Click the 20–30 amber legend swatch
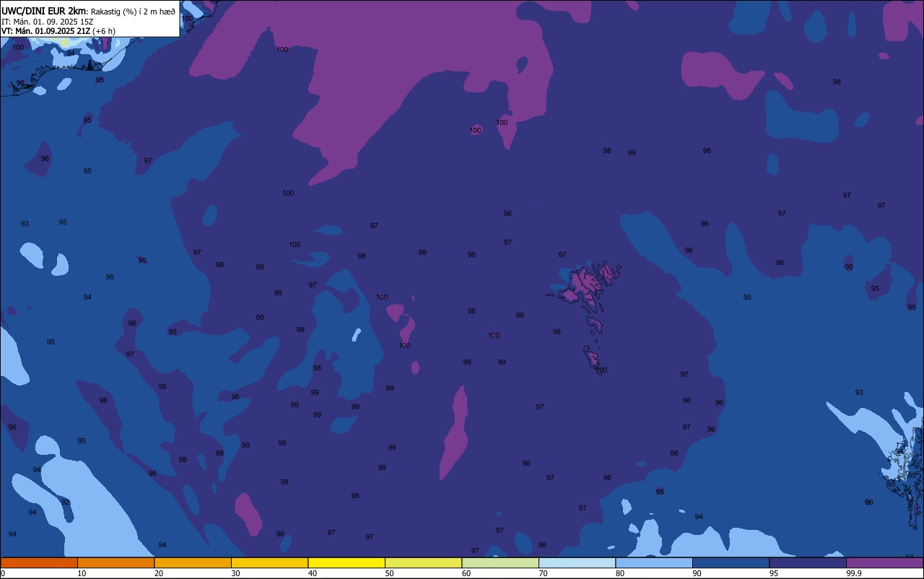Viewport: 924px width, 579px height. point(193,562)
